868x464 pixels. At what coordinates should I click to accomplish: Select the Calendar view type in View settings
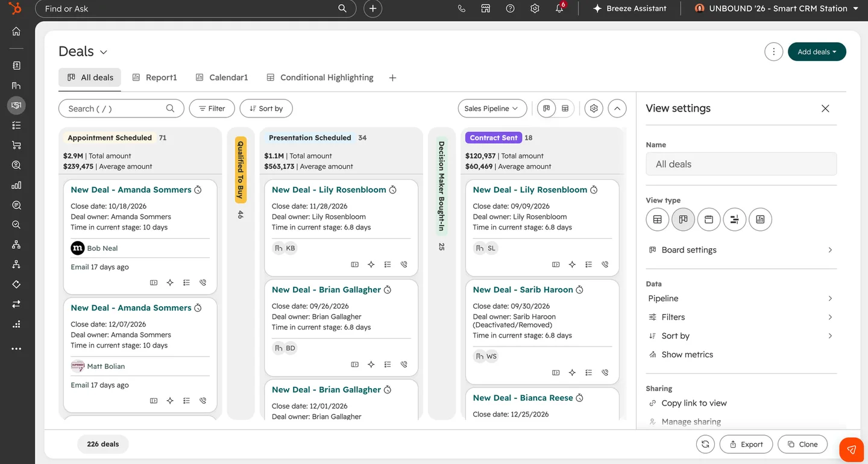(x=709, y=219)
